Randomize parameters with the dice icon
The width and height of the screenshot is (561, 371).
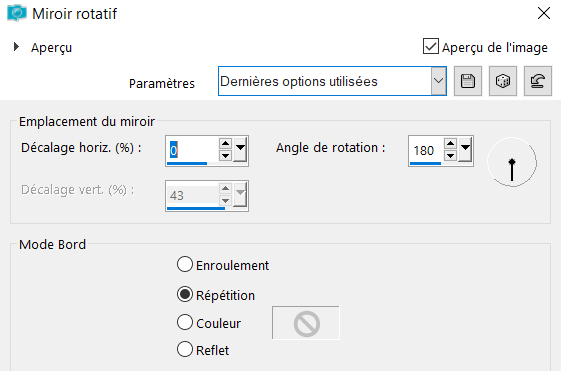(x=503, y=81)
